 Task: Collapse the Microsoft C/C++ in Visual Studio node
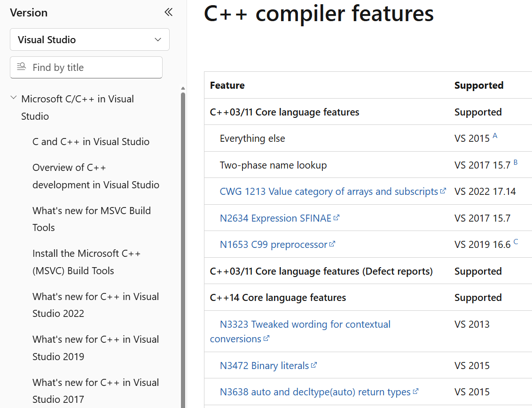14,98
